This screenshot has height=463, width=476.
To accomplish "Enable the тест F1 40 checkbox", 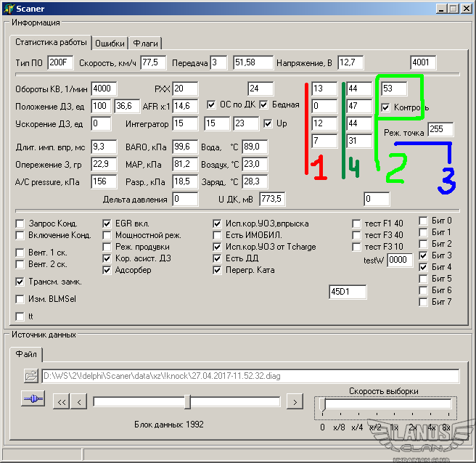I will pyautogui.click(x=356, y=224).
